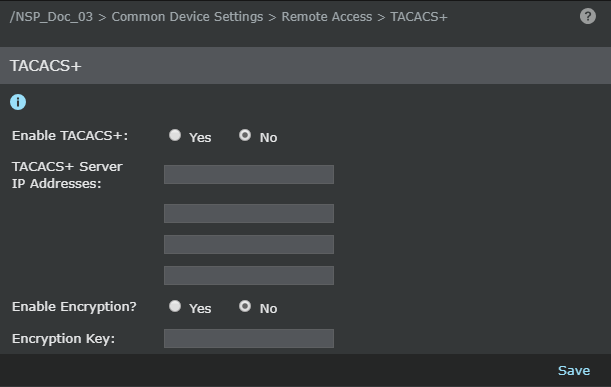Choose Yes for Enable Encryption
Viewport: 611px width, 387px height.
(175, 306)
